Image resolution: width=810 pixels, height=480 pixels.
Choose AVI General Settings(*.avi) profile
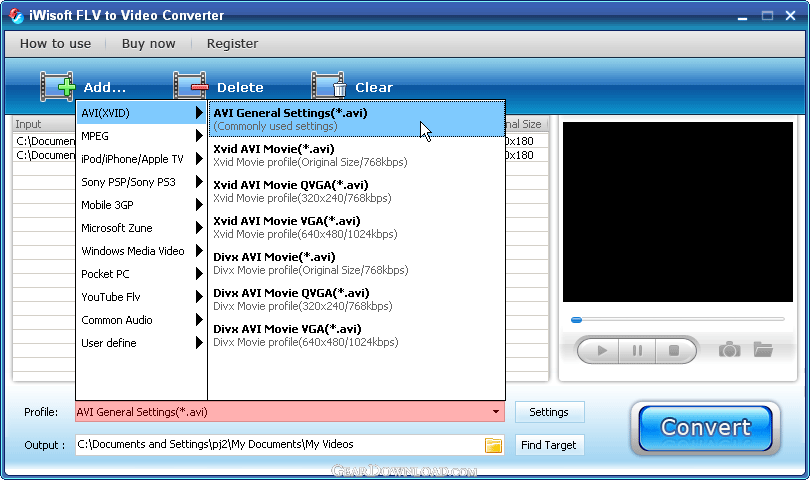click(x=356, y=119)
